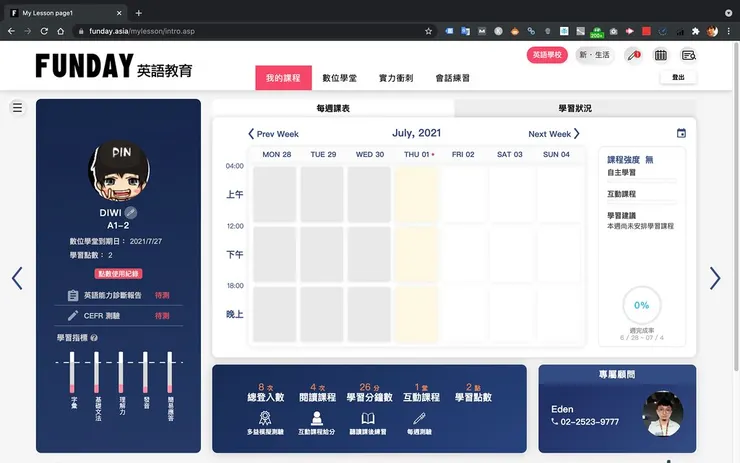The width and height of the screenshot is (740, 463).
Task: Reload the page in Chrome
Action: pyautogui.click(x=44, y=31)
